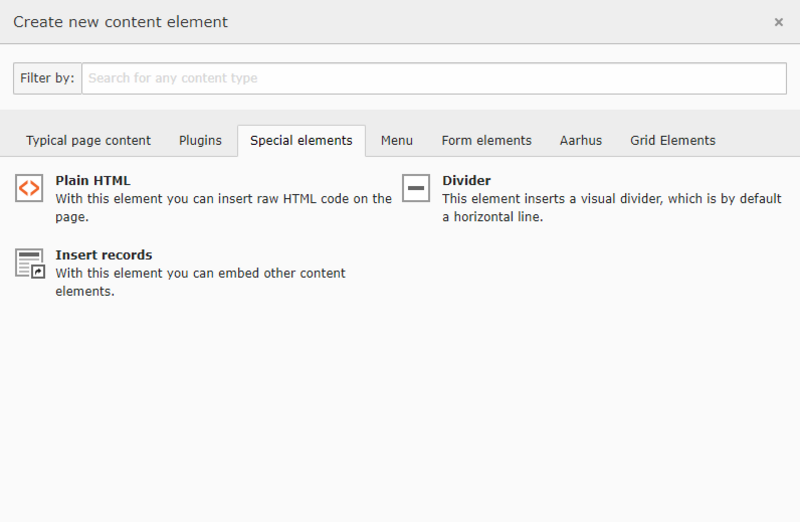This screenshot has height=522, width=800.
Task: Open the Aarhus tab
Action: (581, 141)
